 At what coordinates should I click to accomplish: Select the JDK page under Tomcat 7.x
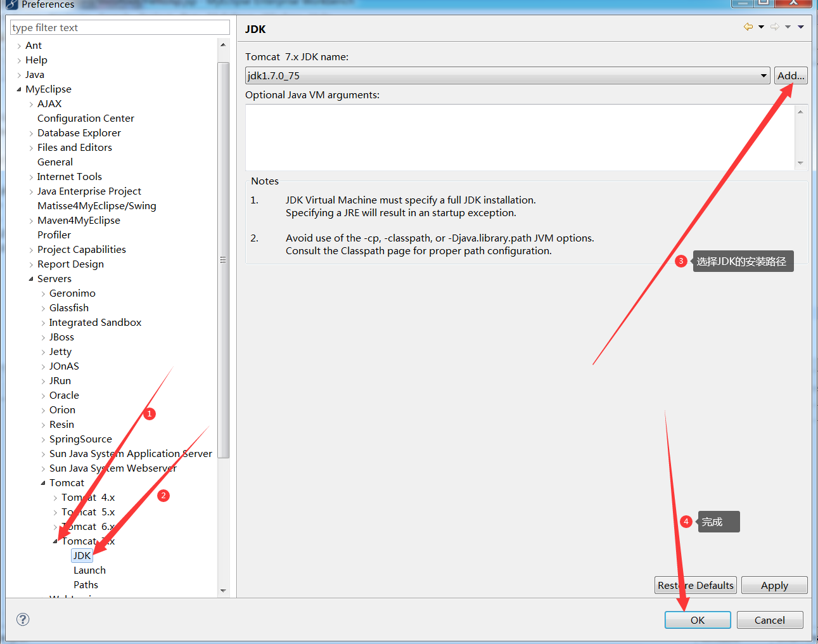click(x=82, y=555)
